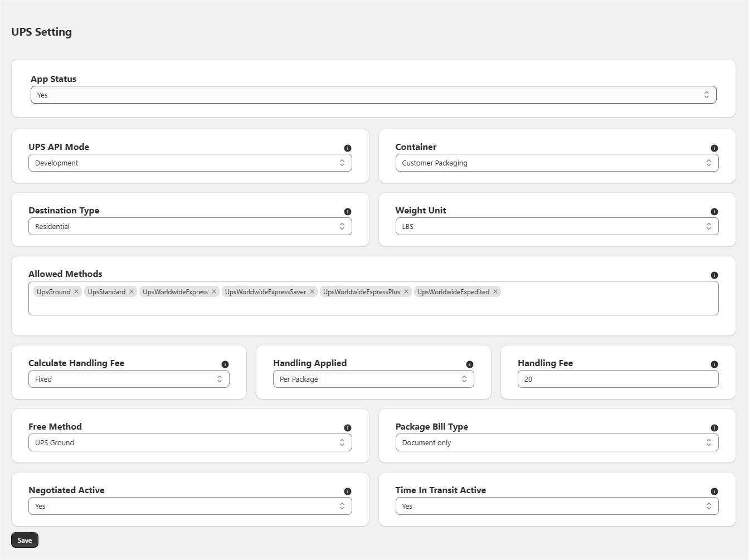Show info tooltip for Container
This screenshot has width=749, height=560.
pyautogui.click(x=714, y=148)
